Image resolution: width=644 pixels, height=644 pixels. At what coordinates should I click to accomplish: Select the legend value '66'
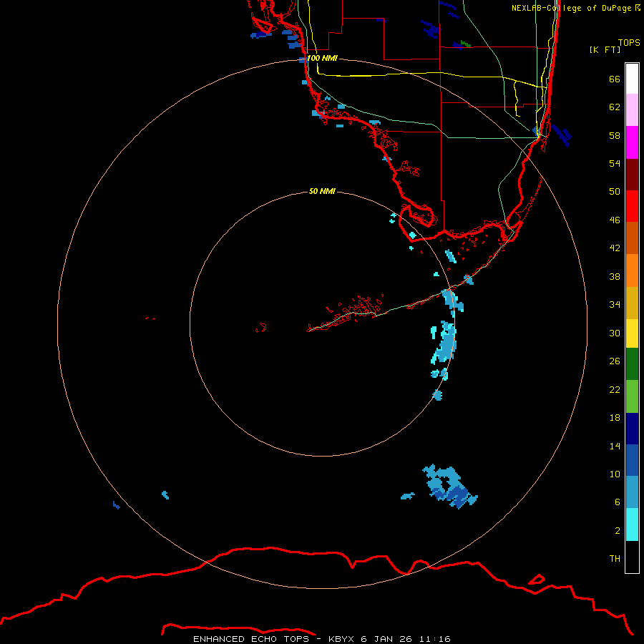pyautogui.click(x=615, y=79)
